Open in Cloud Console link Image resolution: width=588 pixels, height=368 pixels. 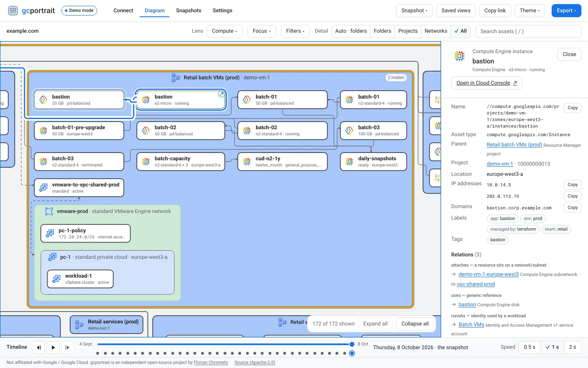click(487, 83)
